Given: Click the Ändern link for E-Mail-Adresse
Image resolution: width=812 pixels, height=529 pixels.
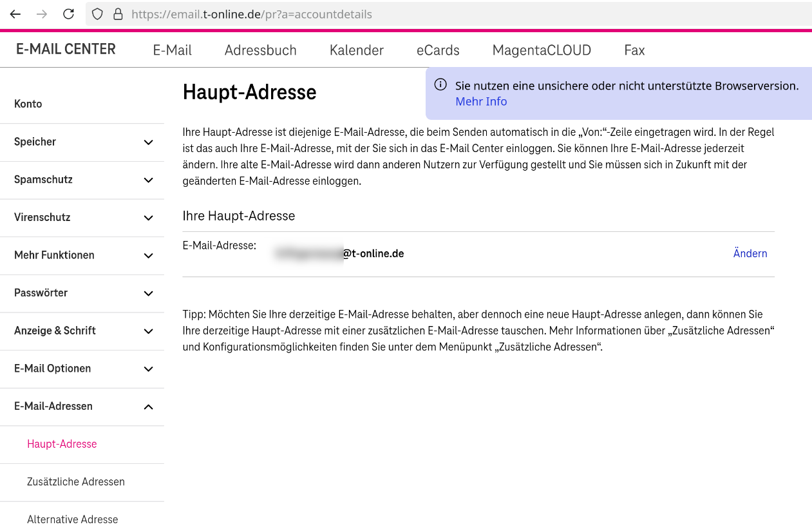Looking at the screenshot, I should tap(750, 254).
